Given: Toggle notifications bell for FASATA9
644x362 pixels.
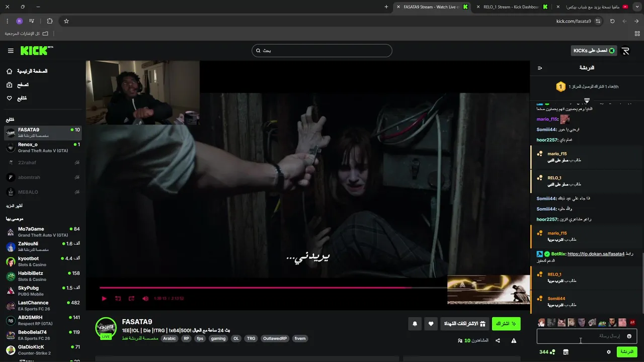Looking at the screenshot, I should tap(415, 324).
